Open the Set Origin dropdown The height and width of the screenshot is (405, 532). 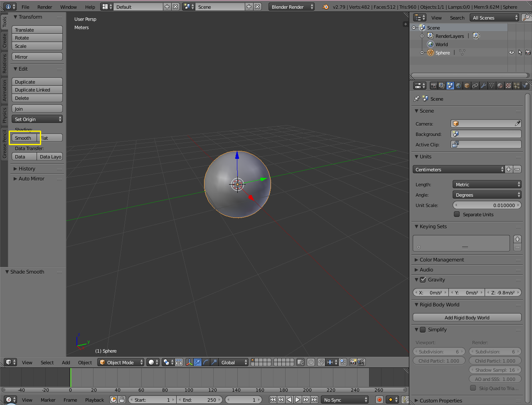pyautogui.click(x=37, y=119)
